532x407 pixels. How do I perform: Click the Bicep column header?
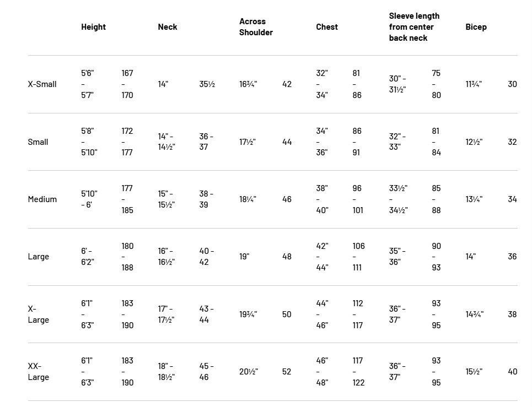pos(476,27)
